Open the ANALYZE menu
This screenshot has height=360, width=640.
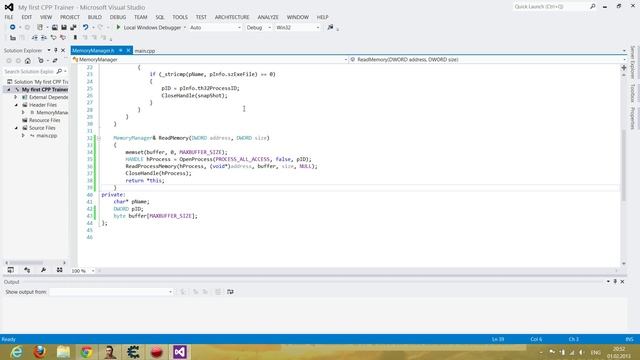tap(268, 17)
